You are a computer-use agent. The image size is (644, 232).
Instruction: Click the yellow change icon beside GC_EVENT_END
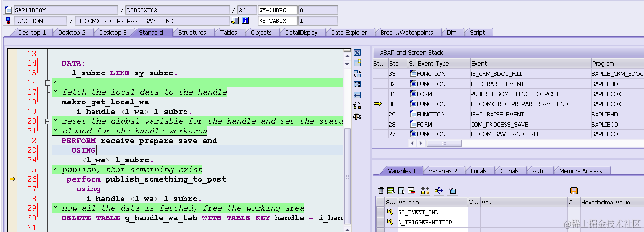tap(390, 212)
